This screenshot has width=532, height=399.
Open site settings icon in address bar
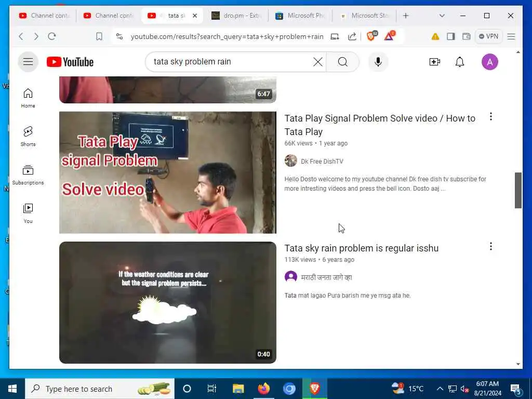point(119,36)
